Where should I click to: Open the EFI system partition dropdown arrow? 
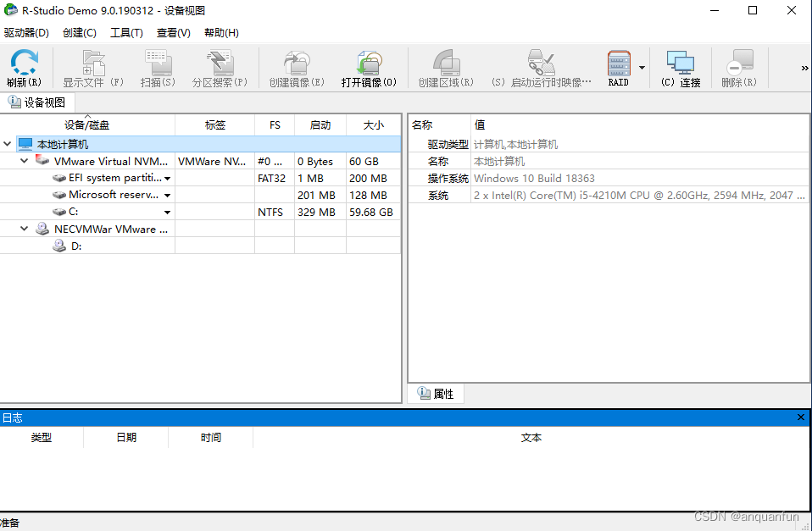(x=167, y=179)
